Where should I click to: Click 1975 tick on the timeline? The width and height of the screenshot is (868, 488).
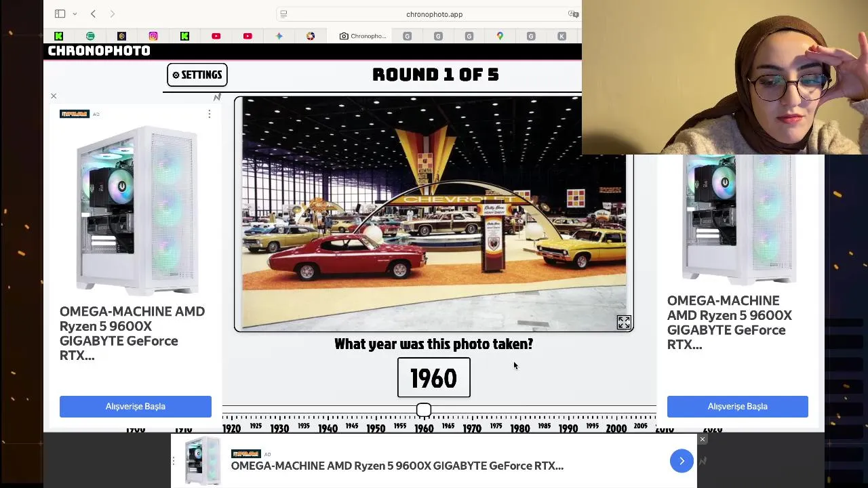[496, 426]
